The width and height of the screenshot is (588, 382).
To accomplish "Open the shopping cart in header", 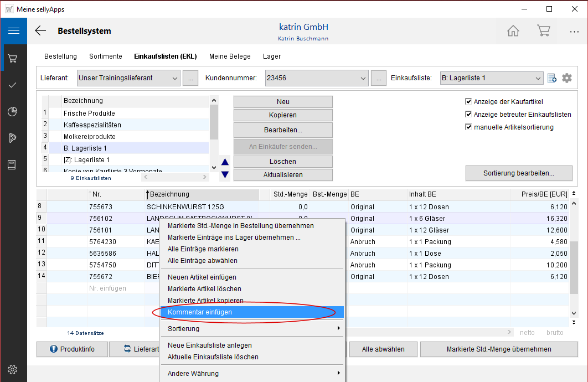I will 543,31.
